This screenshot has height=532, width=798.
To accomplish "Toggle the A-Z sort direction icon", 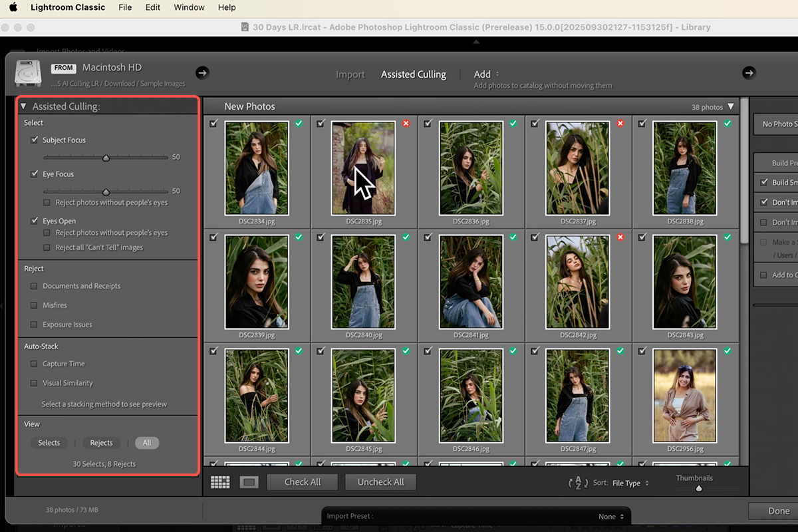I will [578, 483].
